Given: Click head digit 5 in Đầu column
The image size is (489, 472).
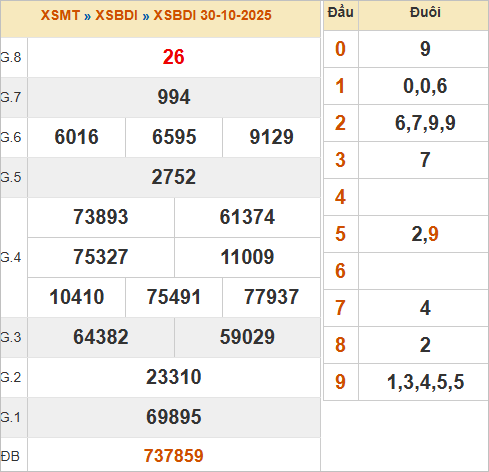Looking at the screenshot, I should click(340, 234).
